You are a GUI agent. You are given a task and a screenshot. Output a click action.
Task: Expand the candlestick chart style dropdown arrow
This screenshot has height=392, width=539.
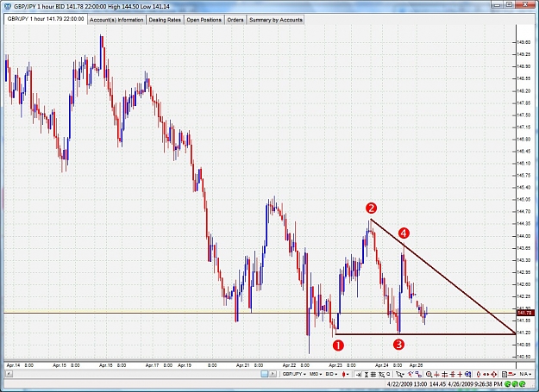(x=348, y=374)
